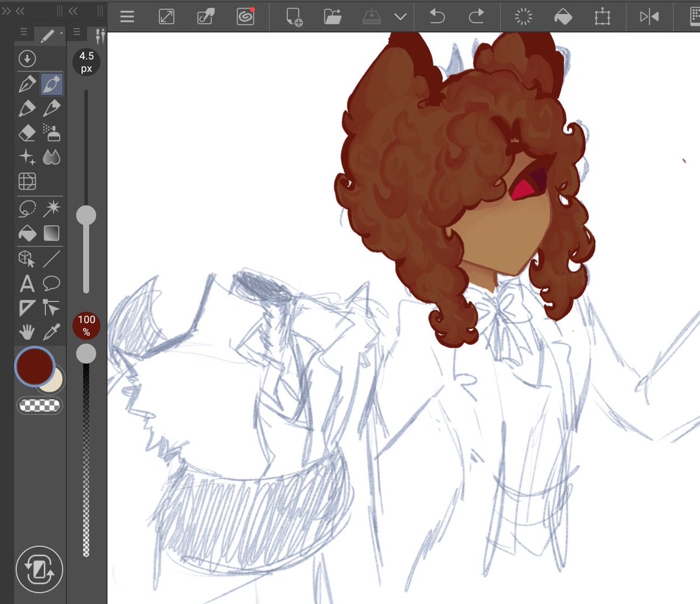The image size is (700, 604).
Task: Pick the dark red main color
Action: coord(34,366)
